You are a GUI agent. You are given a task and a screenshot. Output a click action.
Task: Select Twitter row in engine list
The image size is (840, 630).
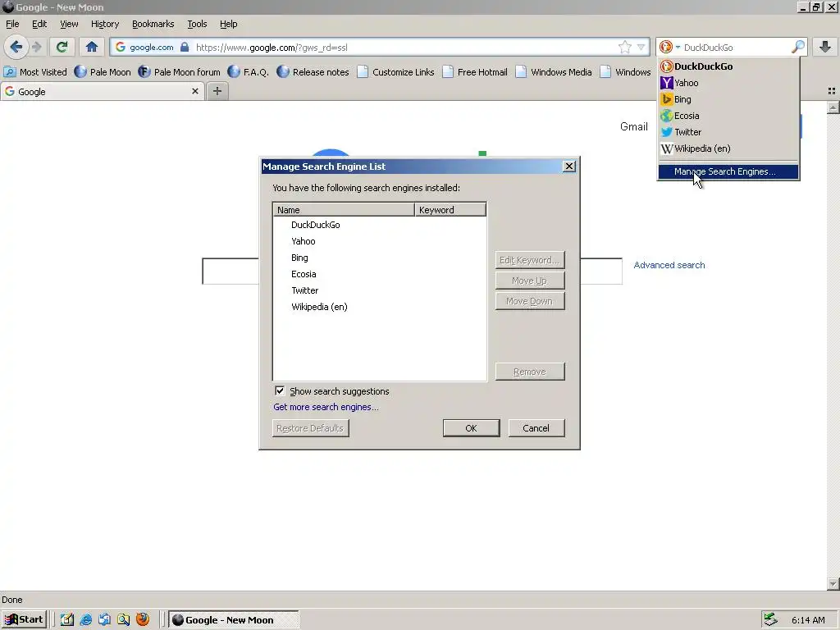[x=380, y=290]
